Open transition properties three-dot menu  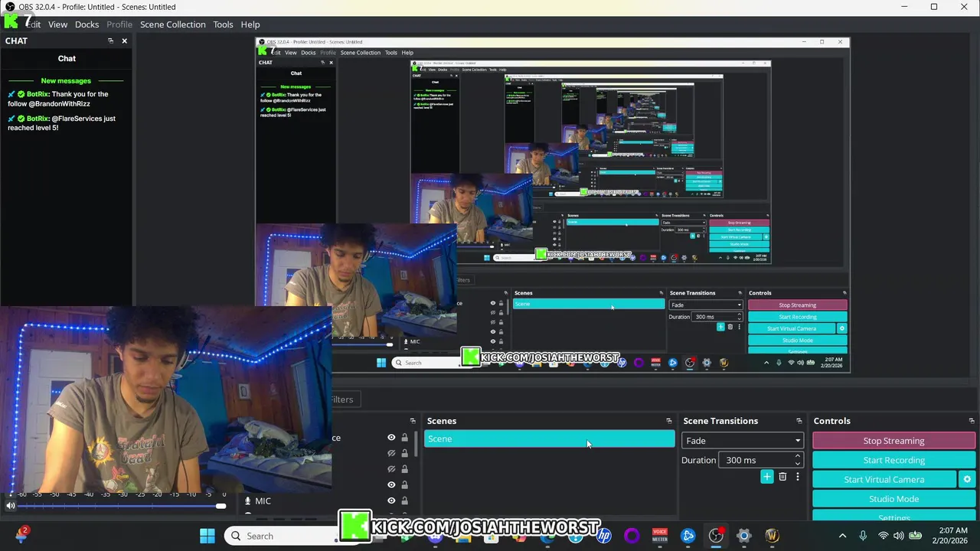coord(797,477)
